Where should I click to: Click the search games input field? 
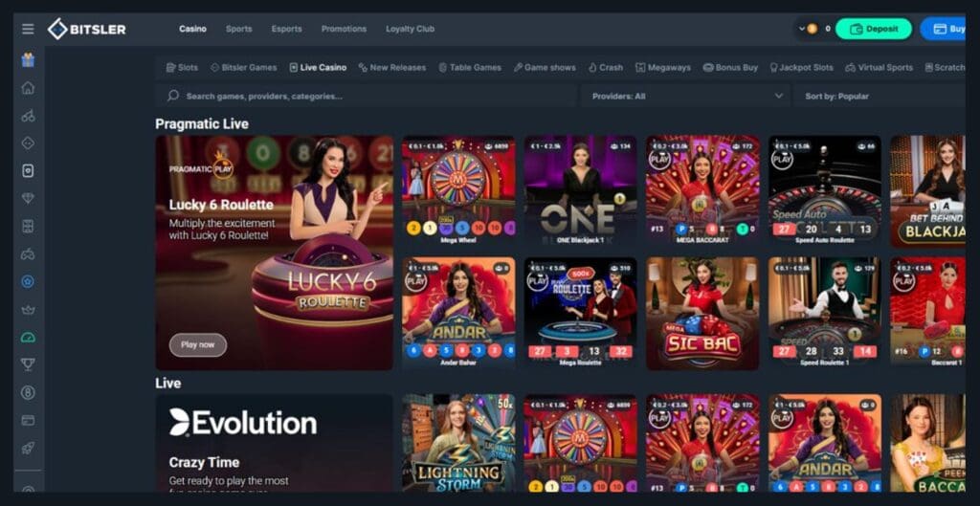click(x=366, y=97)
